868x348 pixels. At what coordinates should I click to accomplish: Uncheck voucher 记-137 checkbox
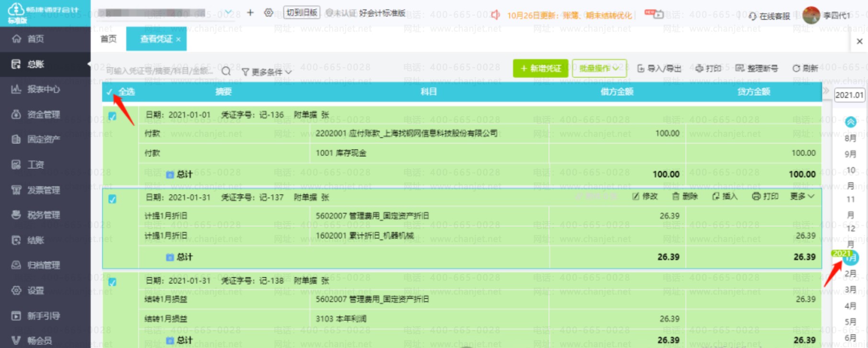[112, 199]
